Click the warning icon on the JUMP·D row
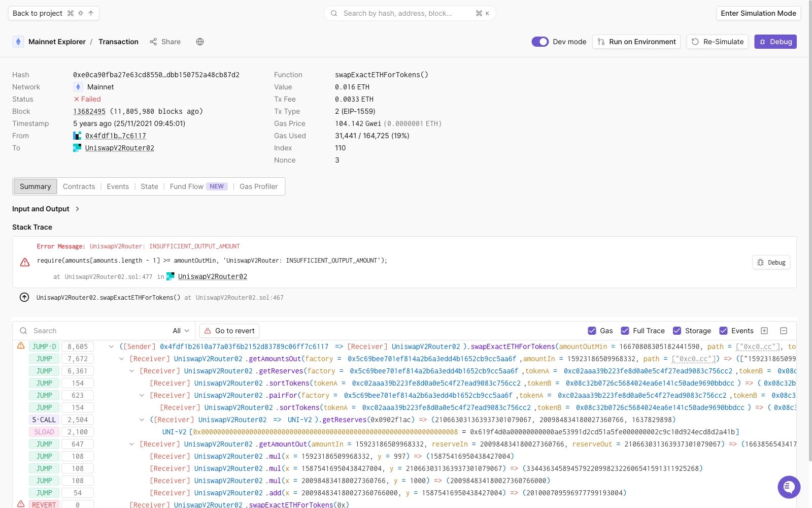This screenshot has height=508, width=812. click(21, 345)
